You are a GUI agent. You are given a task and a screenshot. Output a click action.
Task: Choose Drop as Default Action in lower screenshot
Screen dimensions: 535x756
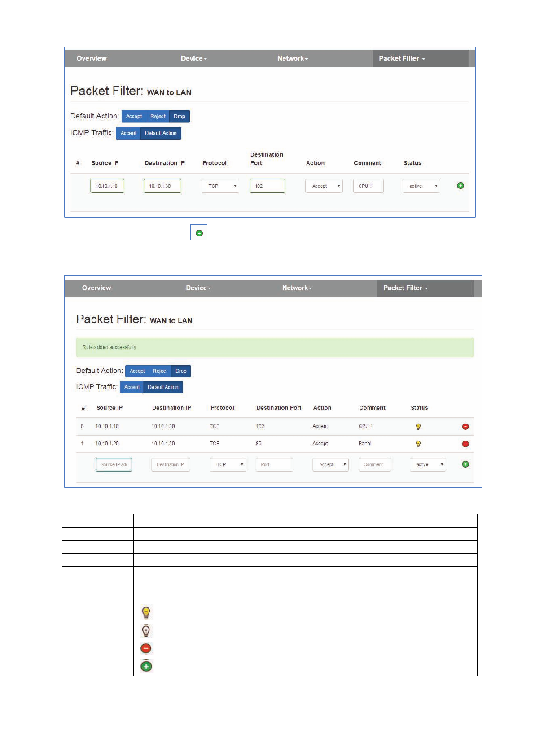click(x=181, y=371)
